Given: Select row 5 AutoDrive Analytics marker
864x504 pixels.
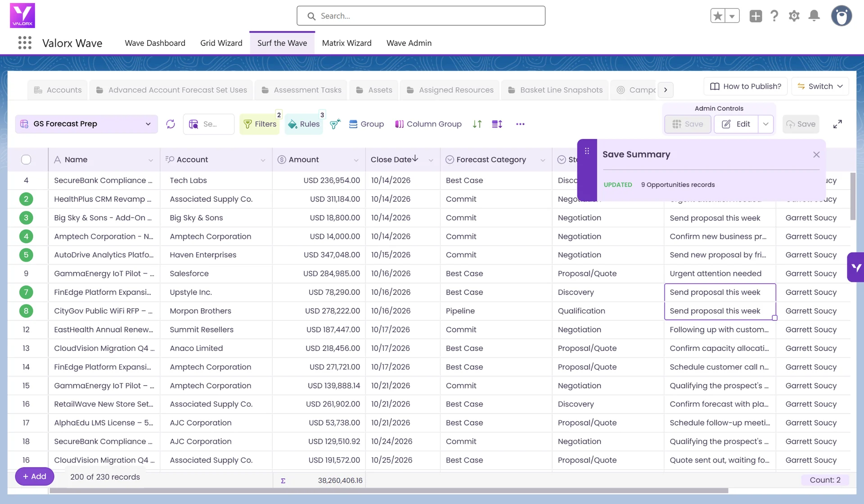Looking at the screenshot, I should [x=26, y=255].
